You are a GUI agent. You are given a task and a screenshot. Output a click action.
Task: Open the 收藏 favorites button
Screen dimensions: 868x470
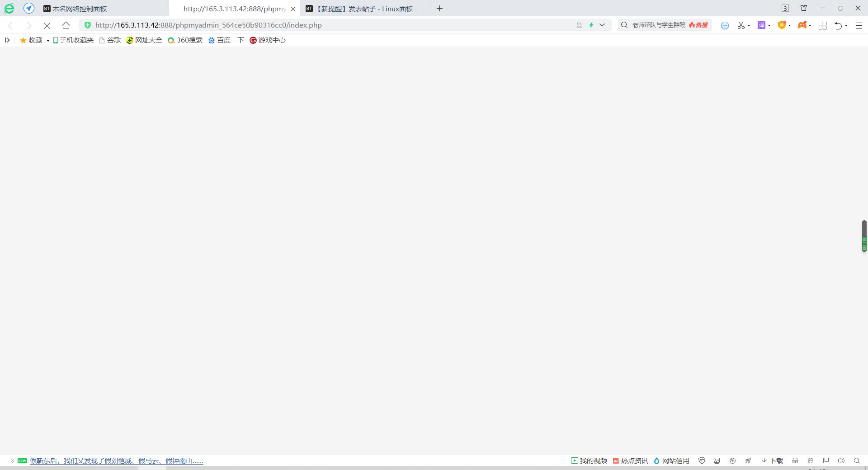pyautogui.click(x=31, y=40)
